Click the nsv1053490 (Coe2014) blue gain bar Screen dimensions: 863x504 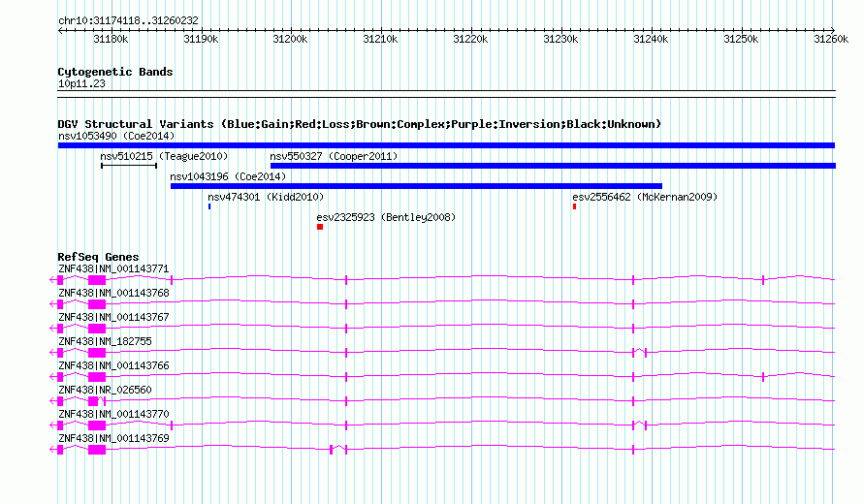click(x=446, y=145)
